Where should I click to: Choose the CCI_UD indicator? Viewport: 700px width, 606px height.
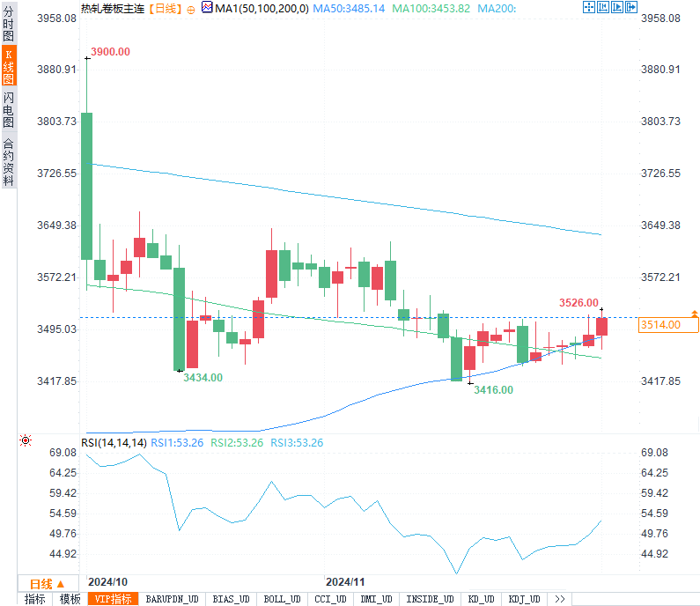coord(330,599)
